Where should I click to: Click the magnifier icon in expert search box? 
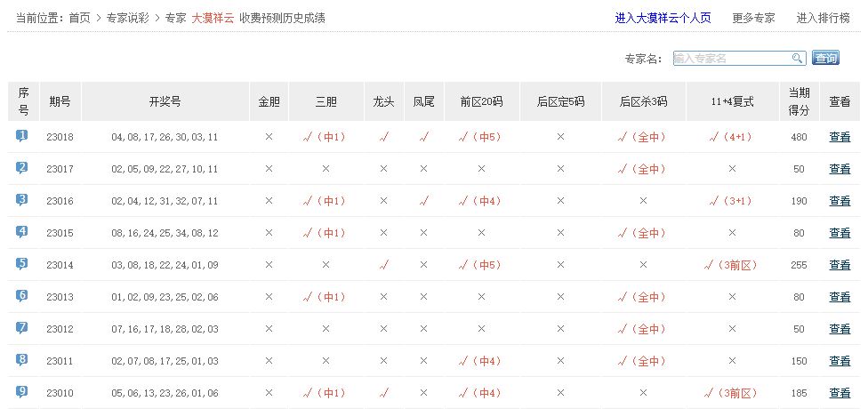(x=797, y=59)
